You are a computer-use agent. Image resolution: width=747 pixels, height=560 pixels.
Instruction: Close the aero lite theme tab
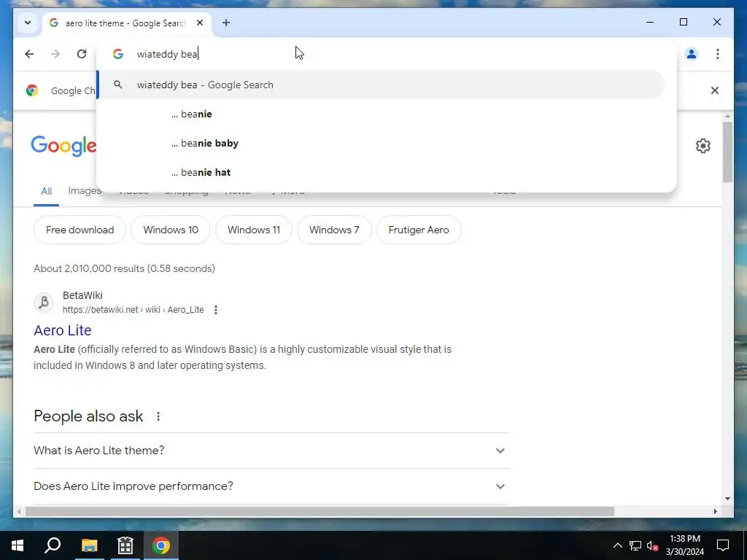(x=200, y=23)
